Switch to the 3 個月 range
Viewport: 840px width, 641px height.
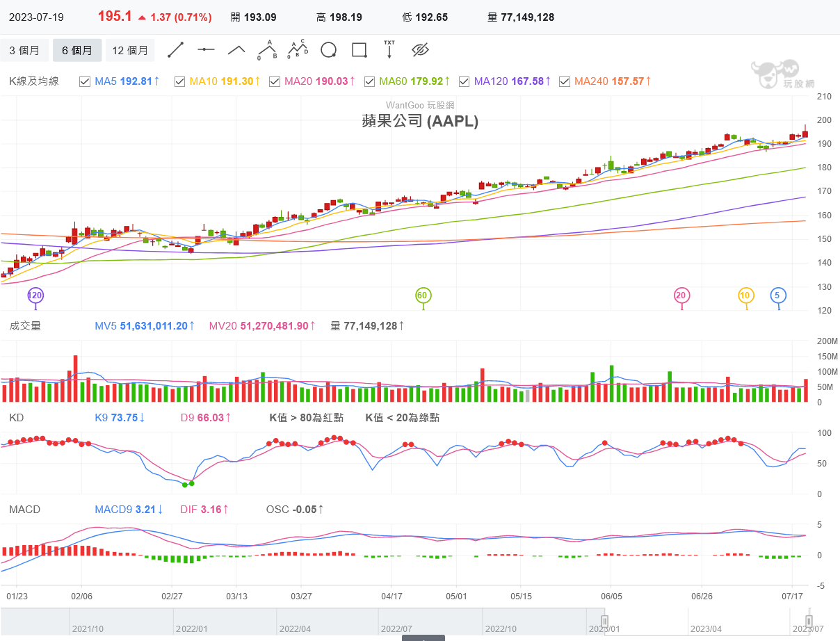[24, 50]
